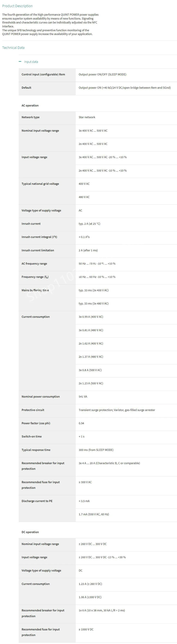Click the Default row label
Screen dimensions: 177x644
pos(26,88)
